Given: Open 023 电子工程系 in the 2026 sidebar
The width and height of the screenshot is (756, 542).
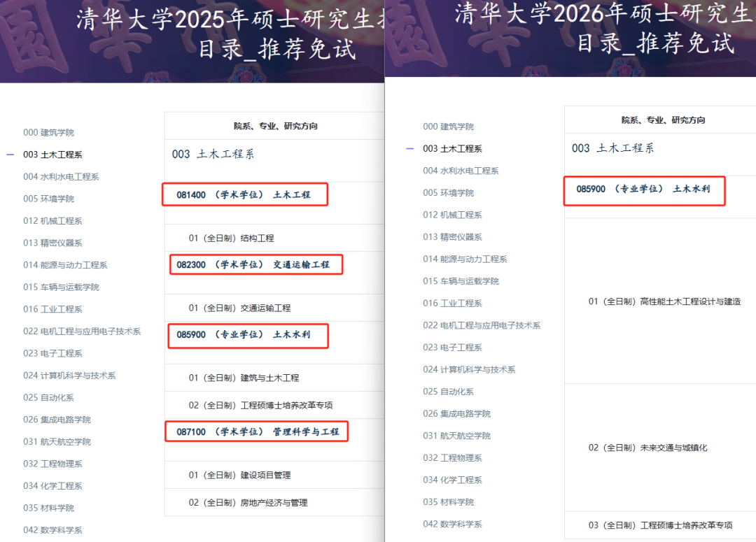Looking at the screenshot, I should point(452,348).
